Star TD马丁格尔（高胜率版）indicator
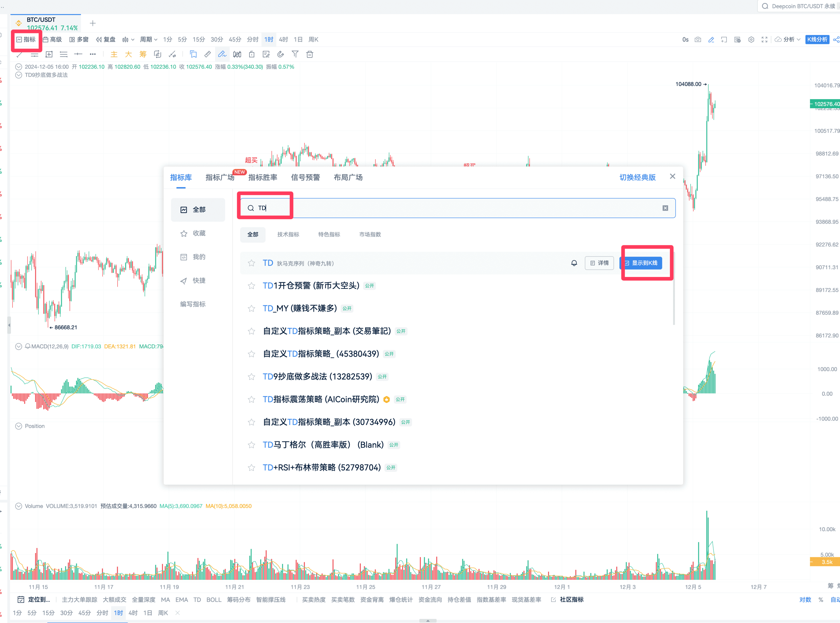The height and width of the screenshot is (623, 840). tap(251, 445)
